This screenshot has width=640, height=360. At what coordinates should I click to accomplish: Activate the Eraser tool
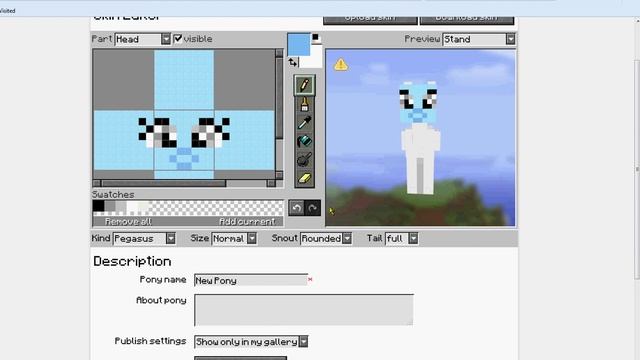[304, 178]
